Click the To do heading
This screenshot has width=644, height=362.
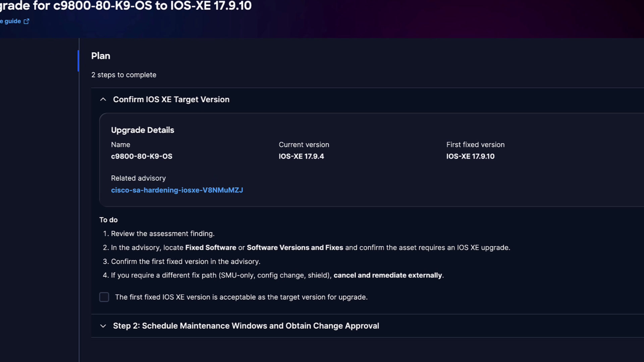[x=108, y=220]
